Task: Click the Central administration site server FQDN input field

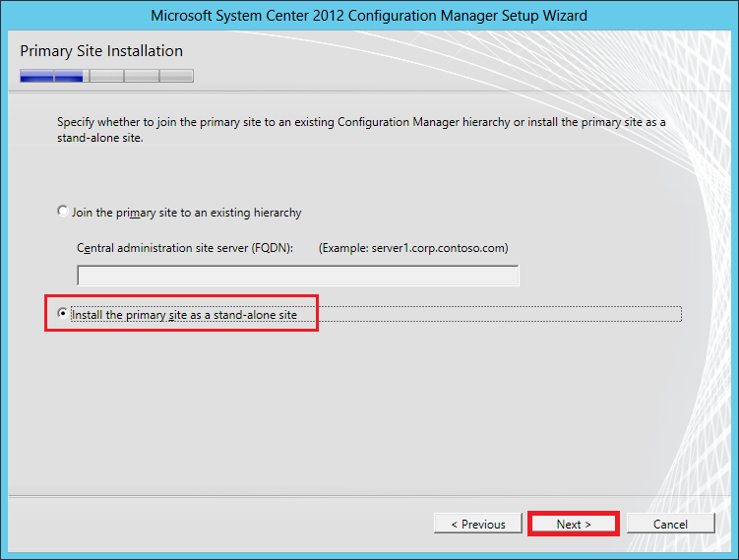Action: click(x=297, y=276)
